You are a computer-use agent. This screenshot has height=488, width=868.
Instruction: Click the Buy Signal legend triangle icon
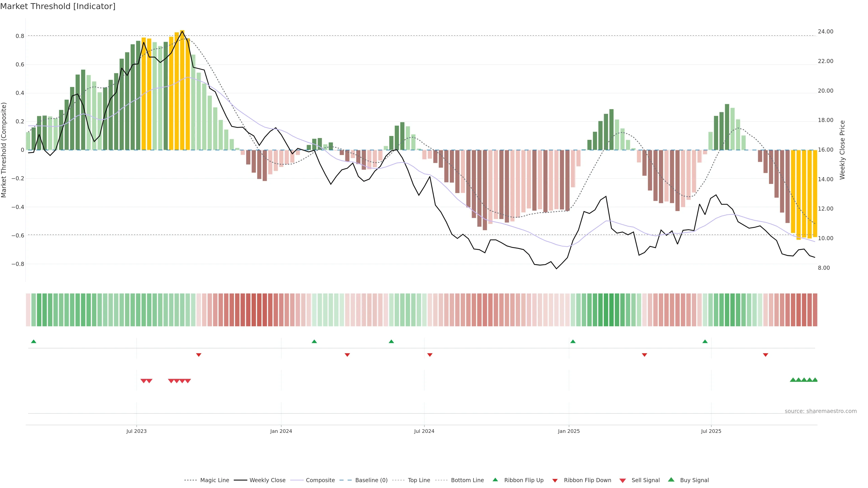(671, 480)
